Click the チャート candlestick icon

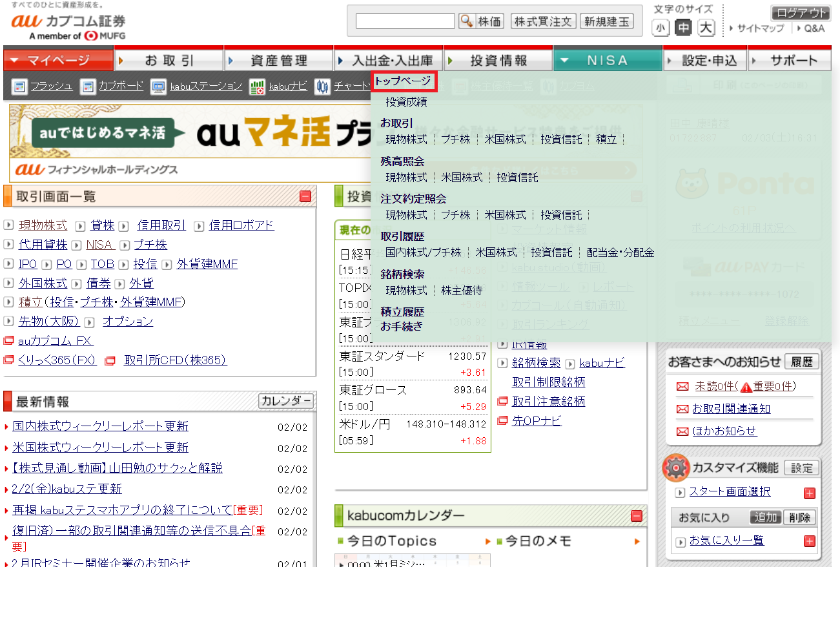pos(322,87)
